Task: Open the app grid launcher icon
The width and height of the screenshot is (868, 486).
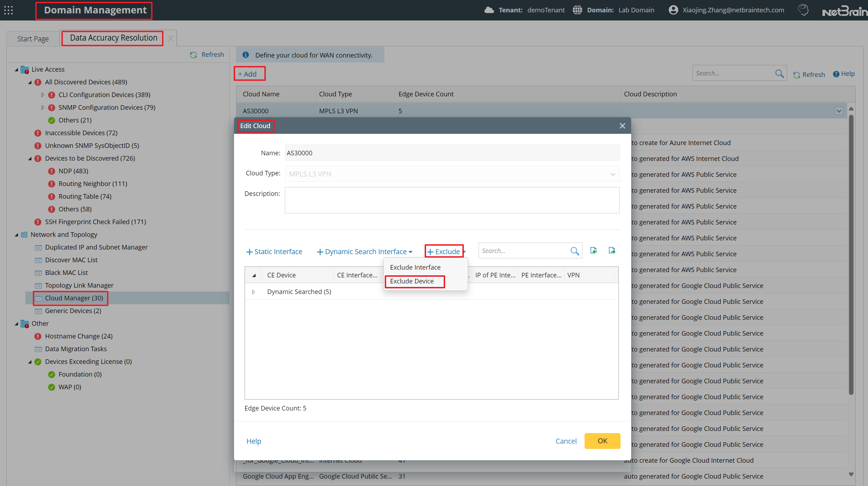Action: (x=8, y=10)
